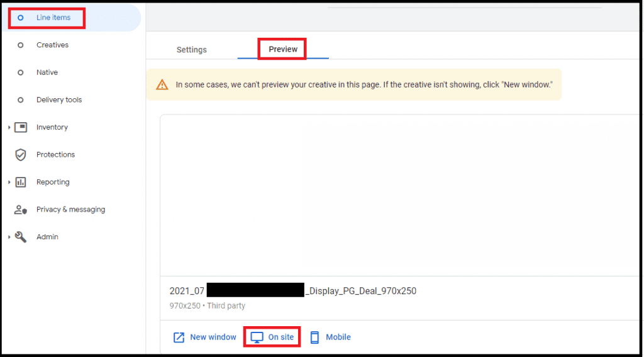Click the empty creative preview area

click(x=401, y=195)
